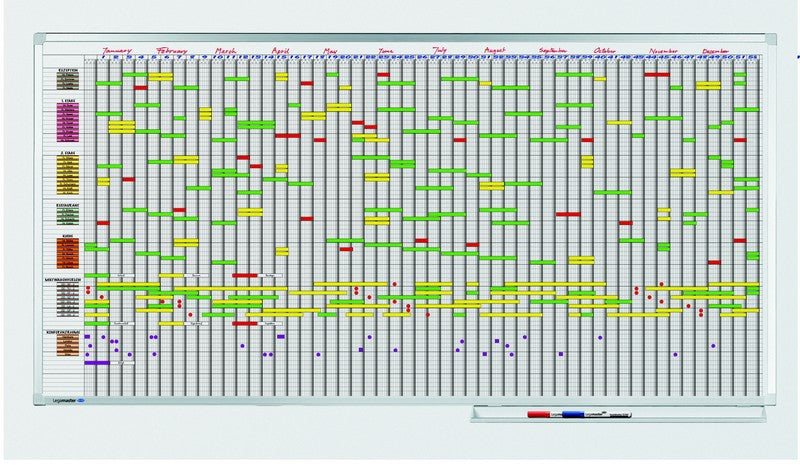The image size is (800, 465).
Task: Pick up the blue marker in the tray
Action: [573, 413]
